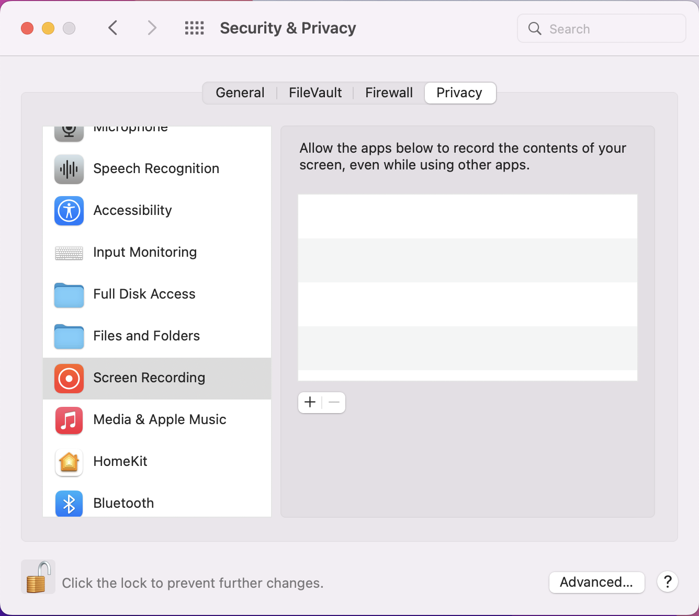
Task: Open help with the question mark
Action: tap(668, 581)
